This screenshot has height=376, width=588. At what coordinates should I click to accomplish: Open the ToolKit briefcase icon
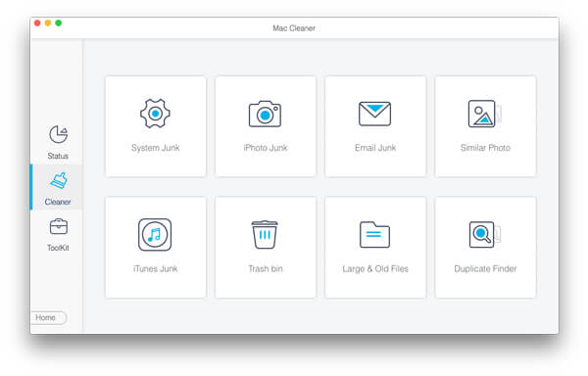coord(59,227)
